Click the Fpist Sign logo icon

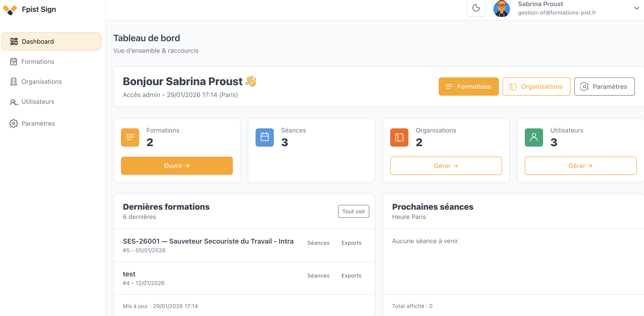click(x=10, y=10)
